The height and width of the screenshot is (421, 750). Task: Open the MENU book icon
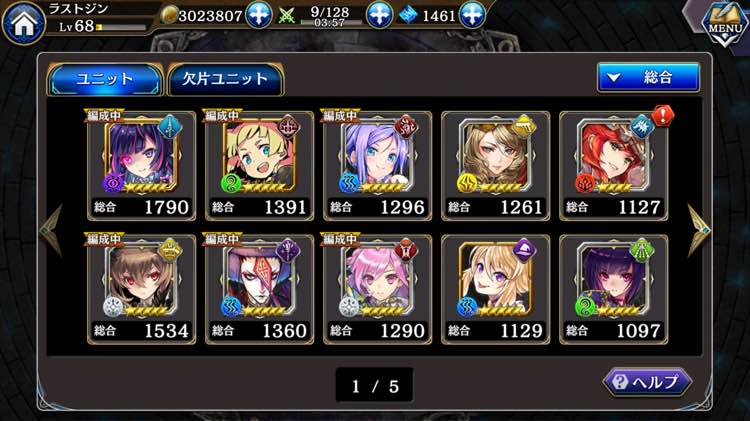pos(726,23)
